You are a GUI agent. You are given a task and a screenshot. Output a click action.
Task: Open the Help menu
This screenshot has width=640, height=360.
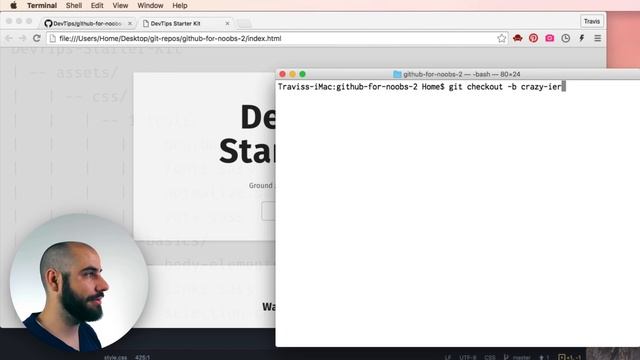(x=180, y=5)
